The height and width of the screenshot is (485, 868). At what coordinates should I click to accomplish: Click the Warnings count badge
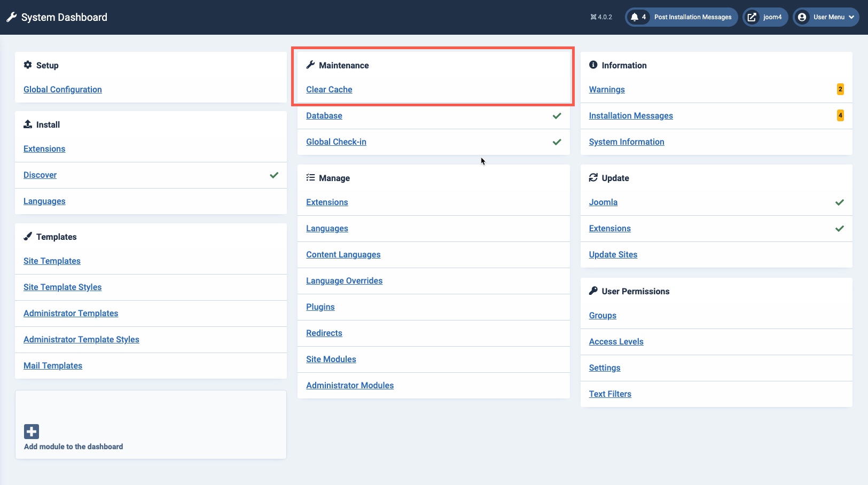click(x=840, y=90)
